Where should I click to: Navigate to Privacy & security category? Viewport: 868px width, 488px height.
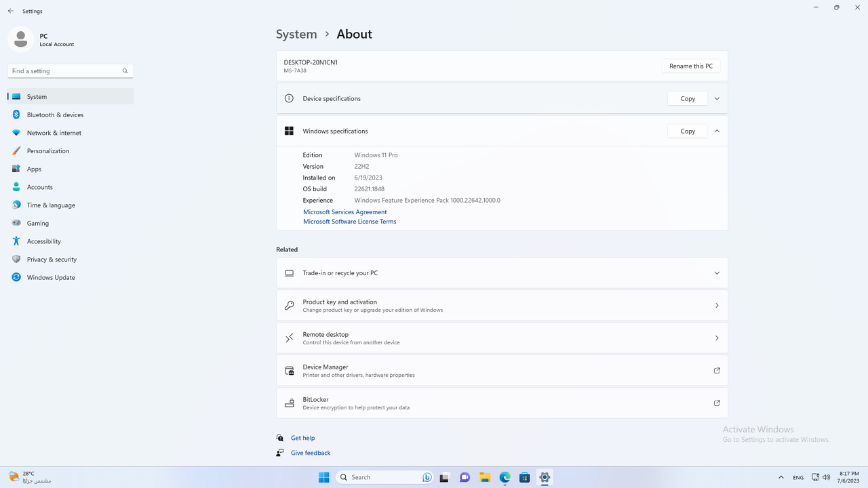click(71, 260)
